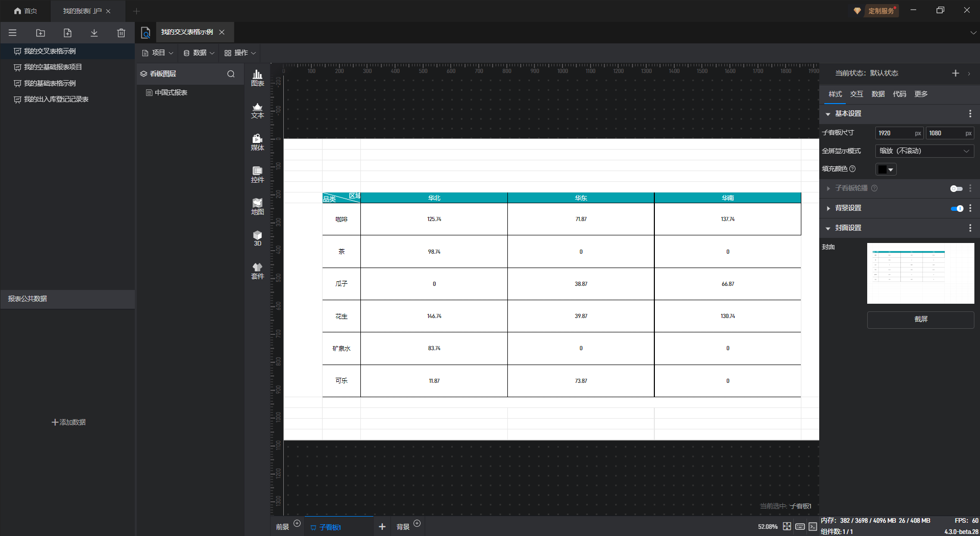Open the 控件 controls component panel
This screenshot has width=980, height=536.
point(257,175)
